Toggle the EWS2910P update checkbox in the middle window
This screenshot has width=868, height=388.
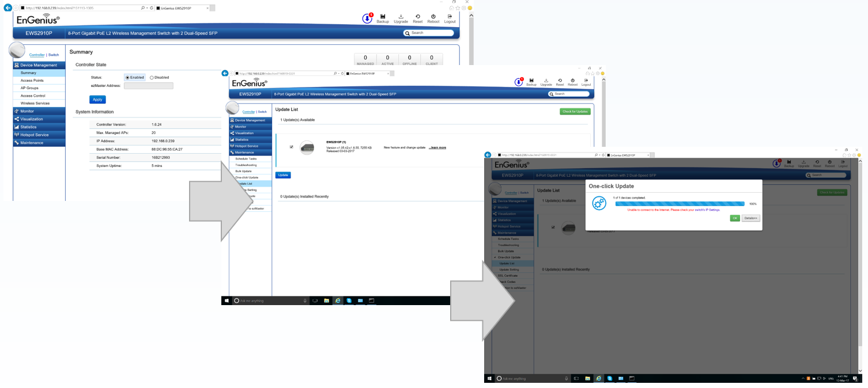pos(292,147)
